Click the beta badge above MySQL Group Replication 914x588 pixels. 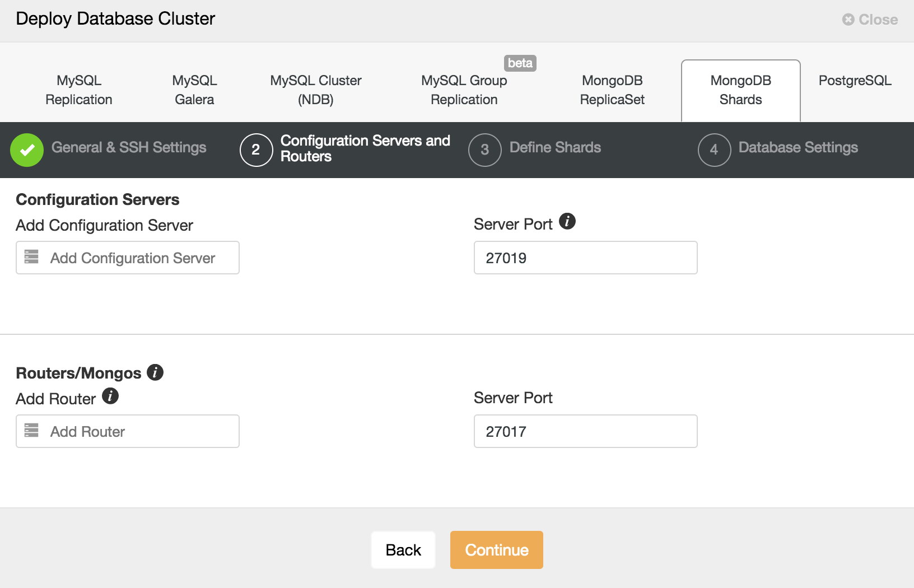tap(520, 63)
